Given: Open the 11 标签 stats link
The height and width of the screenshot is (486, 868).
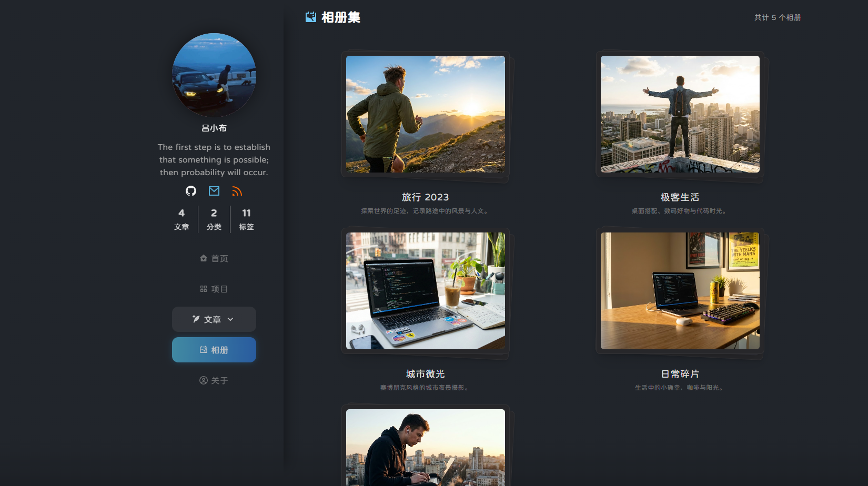Looking at the screenshot, I should (246, 219).
